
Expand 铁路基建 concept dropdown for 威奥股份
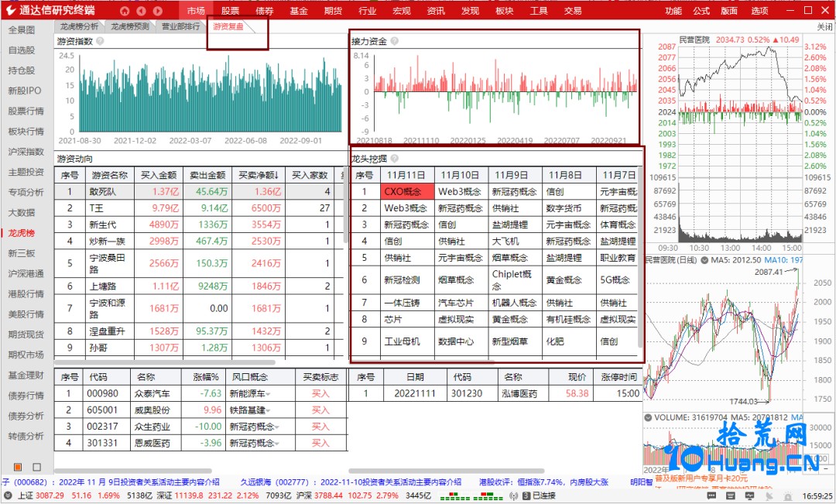(268, 410)
